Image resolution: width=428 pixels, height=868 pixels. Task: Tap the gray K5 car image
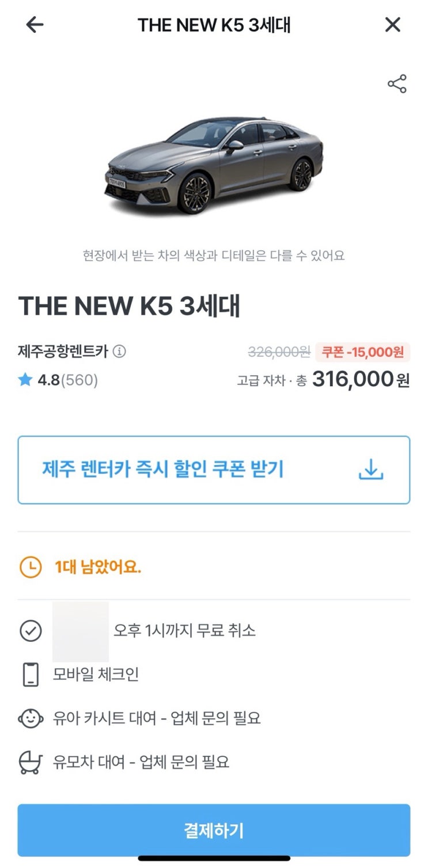point(214,164)
